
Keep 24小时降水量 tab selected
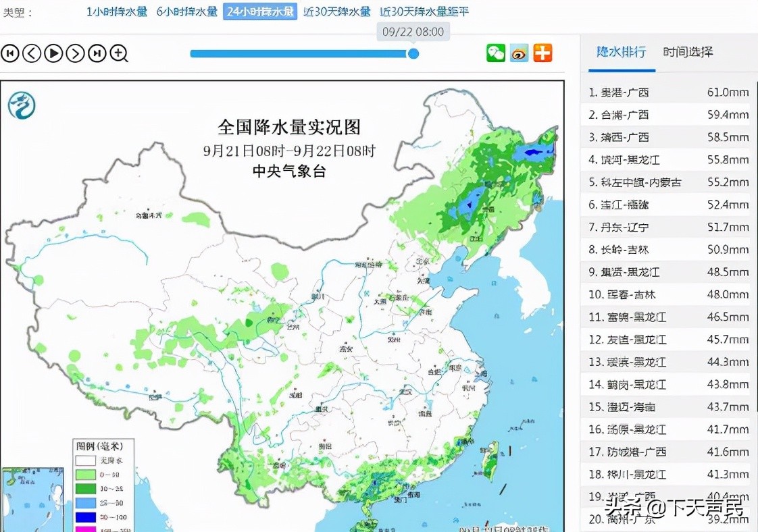click(260, 11)
